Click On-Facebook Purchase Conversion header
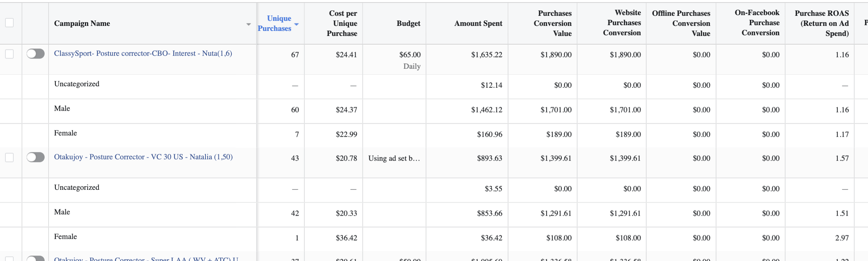Screen dimensions: 868x261 pos(757,23)
